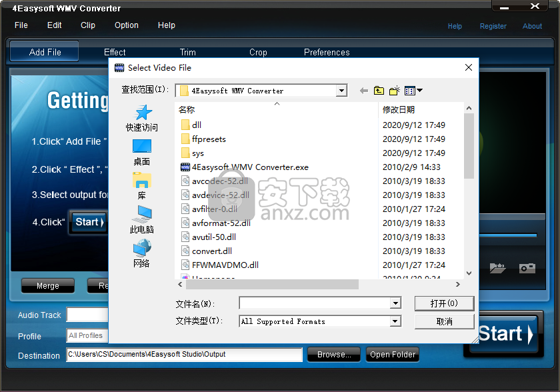Select the sys folder
This screenshot has width=560, height=392.
pyautogui.click(x=193, y=153)
